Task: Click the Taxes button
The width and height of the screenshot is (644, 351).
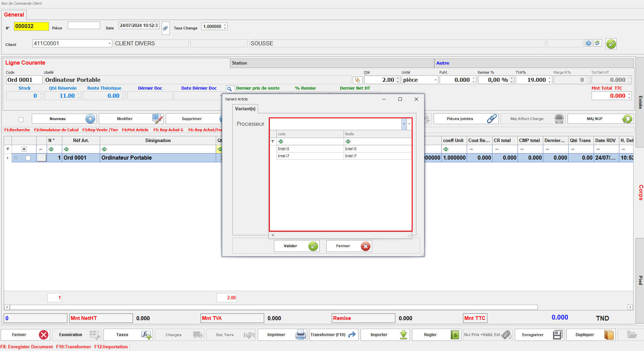Action: point(128,335)
